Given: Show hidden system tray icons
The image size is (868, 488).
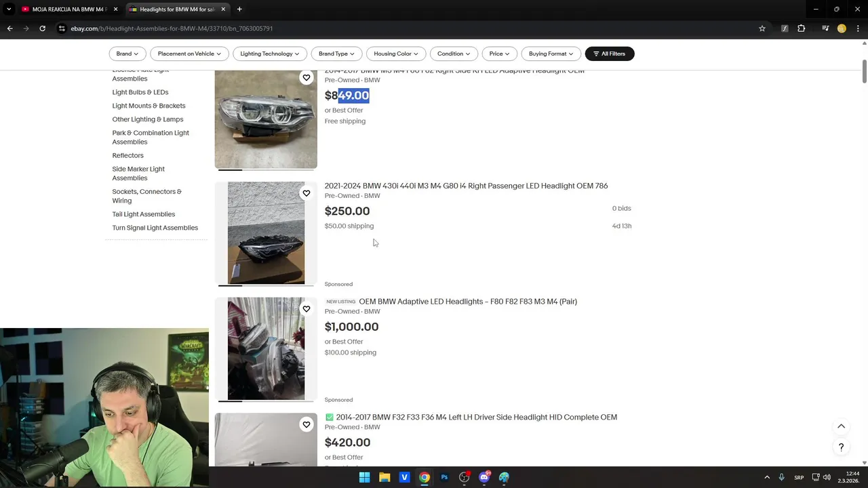Looking at the screenshot, I should (x=767, y=477).
